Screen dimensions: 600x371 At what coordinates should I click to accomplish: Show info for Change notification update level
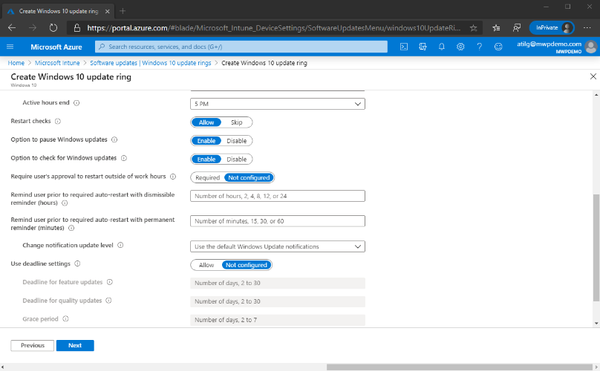(121, 245)
